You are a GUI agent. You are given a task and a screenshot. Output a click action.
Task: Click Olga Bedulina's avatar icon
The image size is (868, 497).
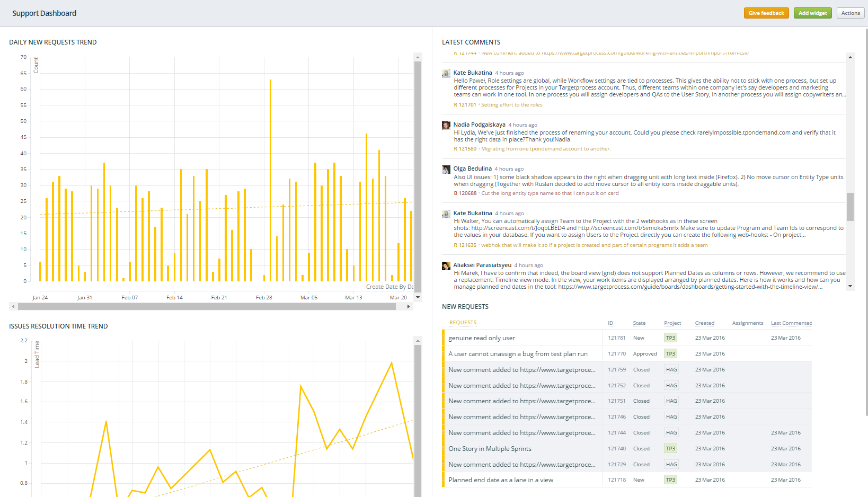pyautogui.click(x=446, y=169)
